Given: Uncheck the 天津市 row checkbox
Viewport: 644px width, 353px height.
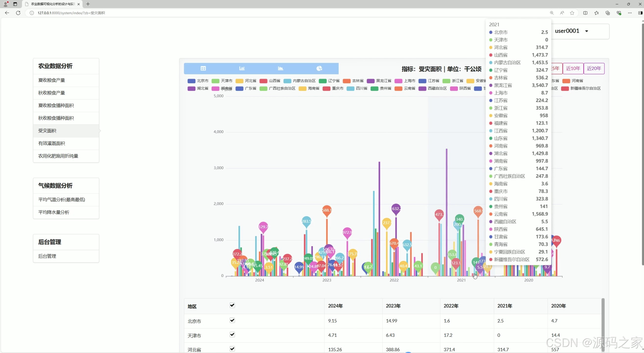Looking at the screenshot, I should (232, 335).
